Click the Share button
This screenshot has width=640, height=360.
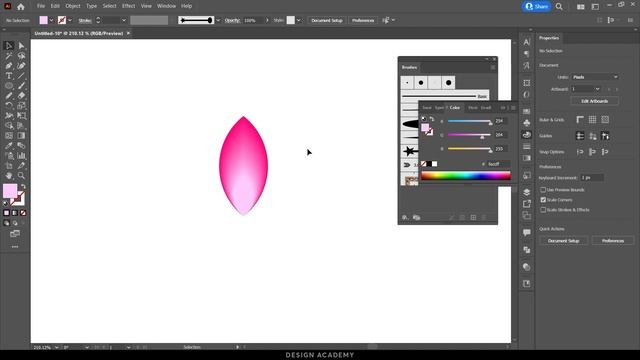[x=536, y=7]
